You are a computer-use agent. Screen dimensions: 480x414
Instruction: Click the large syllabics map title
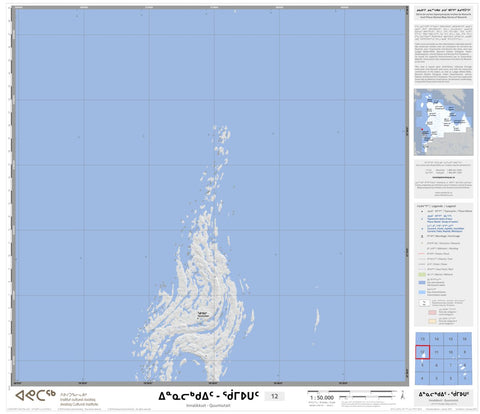click(209, 396)
